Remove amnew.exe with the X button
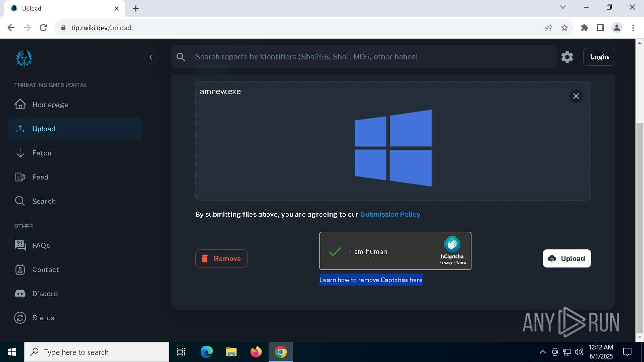 (x=576, y=96)
